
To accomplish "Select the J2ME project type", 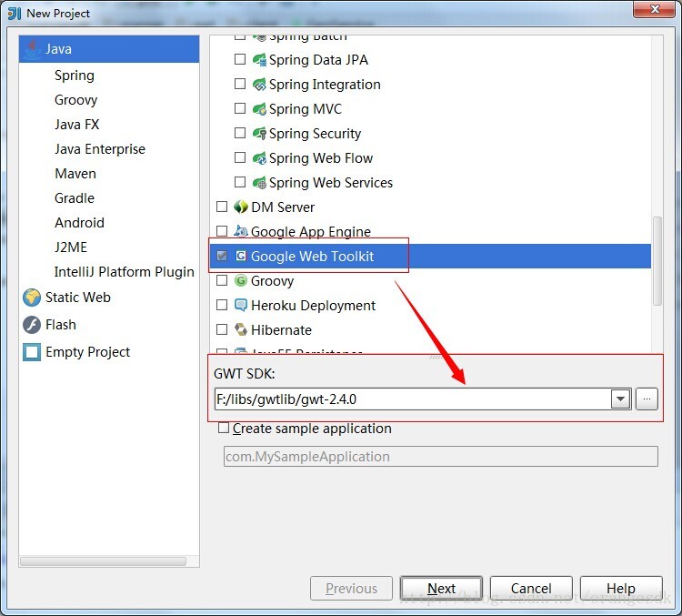I will (x=71, y=247).
